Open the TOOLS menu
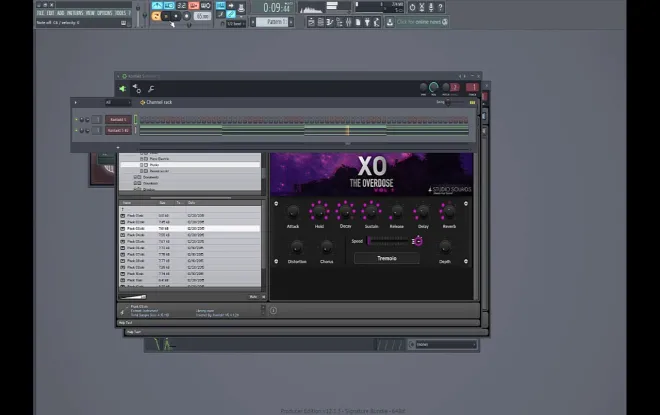This screenshot has height=415, width=660. (120, 13)
